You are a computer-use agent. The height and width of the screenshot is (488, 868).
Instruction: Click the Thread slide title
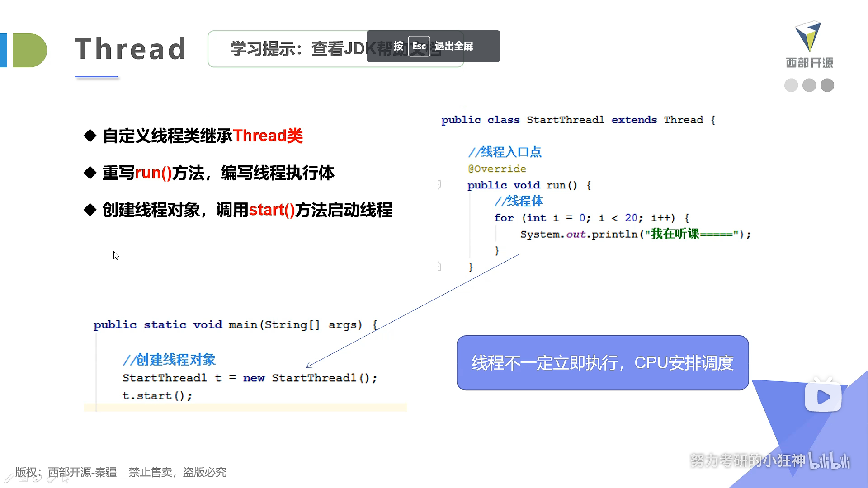pos(130,48)
